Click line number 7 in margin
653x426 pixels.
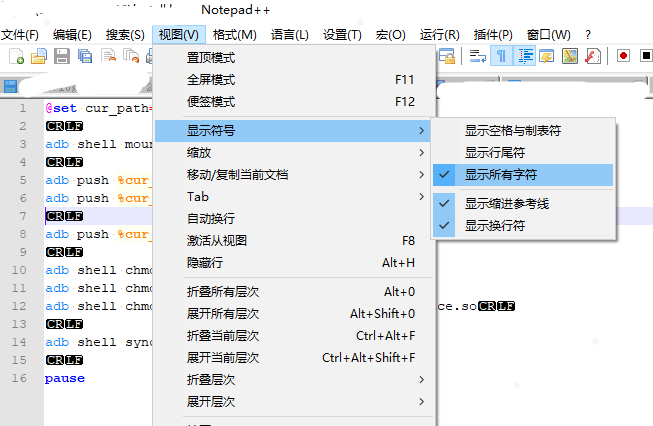click(x=23, y=216)
